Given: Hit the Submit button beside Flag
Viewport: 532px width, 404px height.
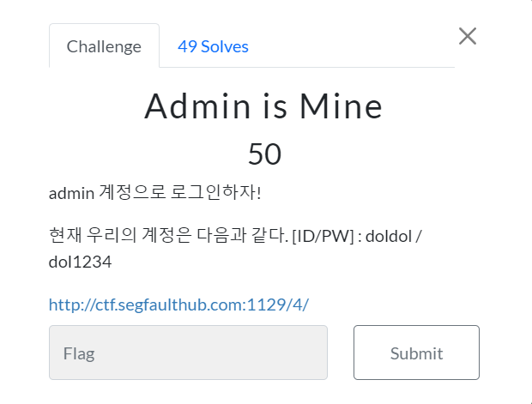Looking at the screenshot, I should 416,353.
